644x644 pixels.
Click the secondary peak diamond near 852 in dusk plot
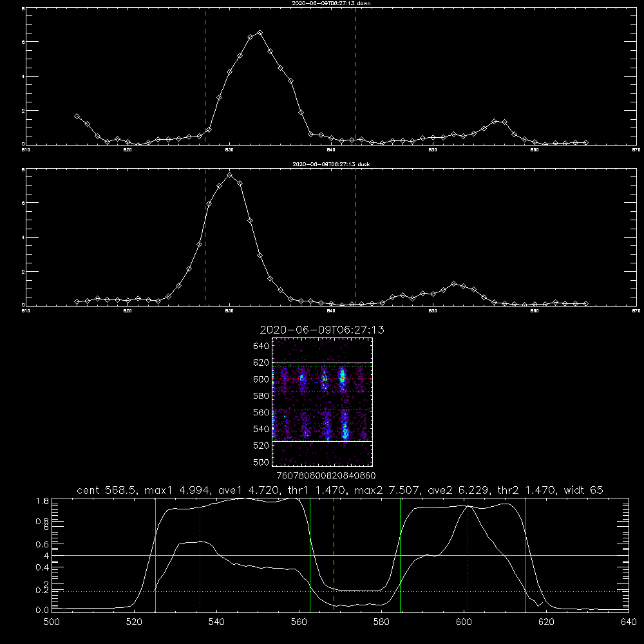click(454, 283)
